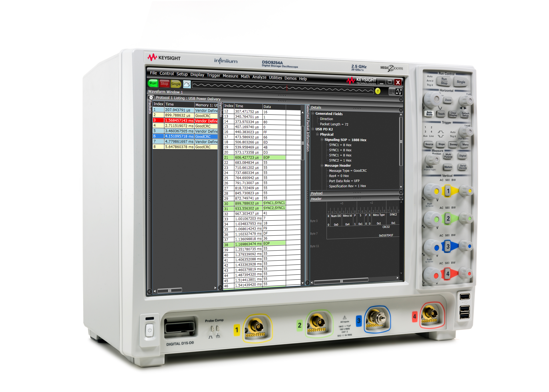
Task: Open the Trigger menu
Action: tap(213, 75)
